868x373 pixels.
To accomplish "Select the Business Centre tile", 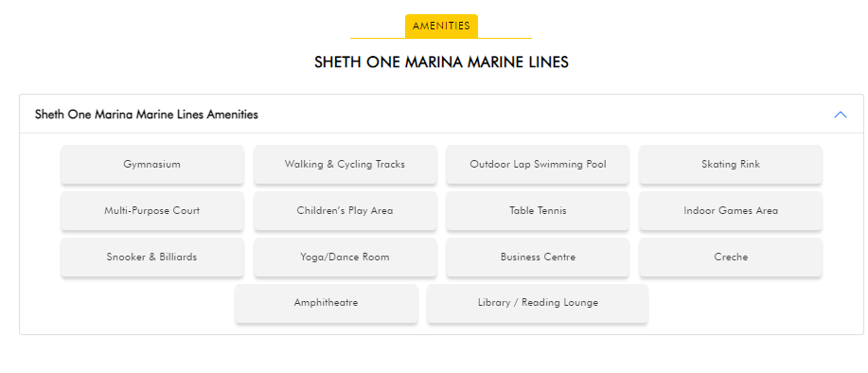I will [538, 258].
